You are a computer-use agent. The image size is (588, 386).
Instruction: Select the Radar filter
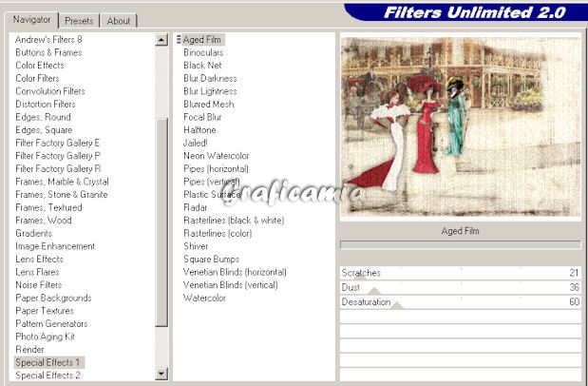(195, 207)
